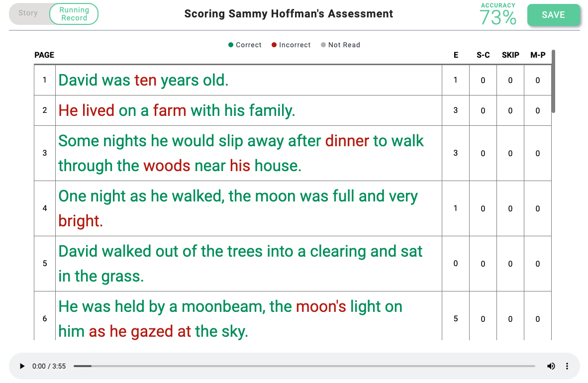
Task: Open audio player more options menu
Action: [567, 366]
